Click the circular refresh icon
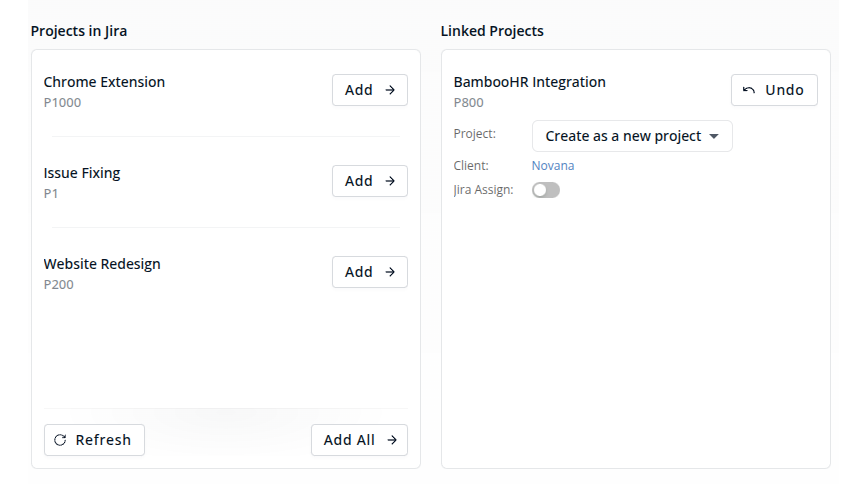Viewport: 868px width, 484px height. pyautogui.click(x=60, y=440)
